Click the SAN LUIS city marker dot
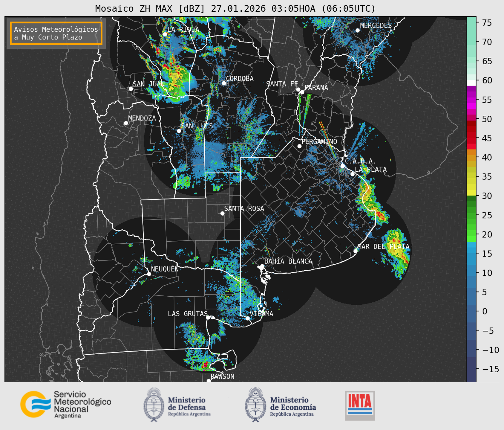 179,131
